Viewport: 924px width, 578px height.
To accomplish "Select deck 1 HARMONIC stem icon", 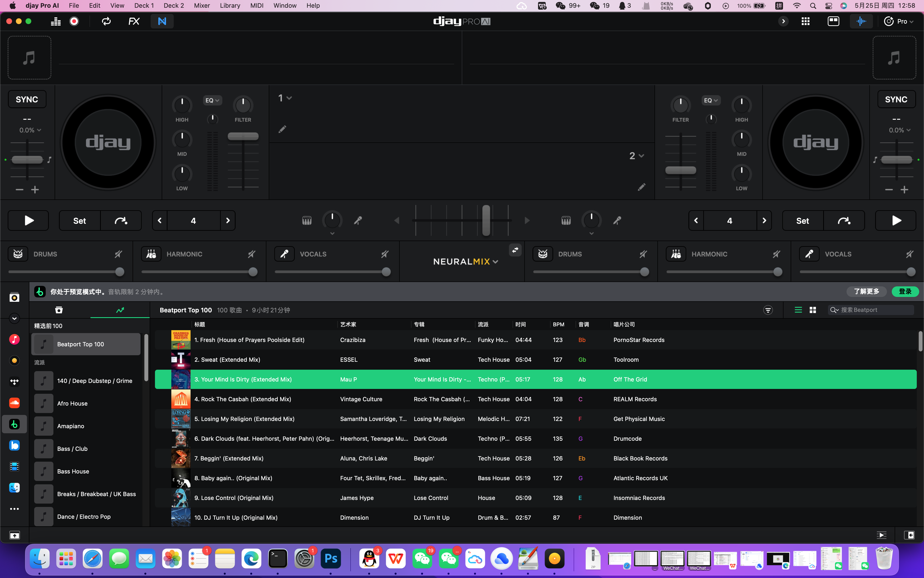I will coord(151,254).
